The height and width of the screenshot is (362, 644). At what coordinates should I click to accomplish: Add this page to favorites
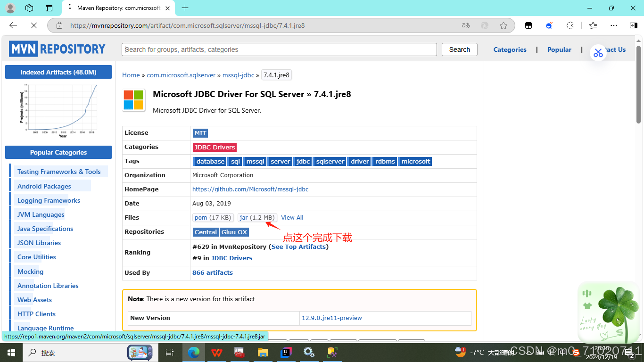point(504,25)
